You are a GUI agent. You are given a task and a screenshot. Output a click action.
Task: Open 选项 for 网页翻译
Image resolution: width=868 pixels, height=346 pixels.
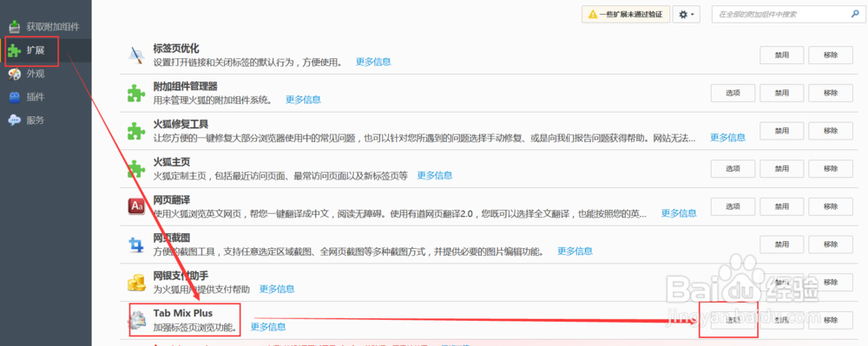click(x=733, y=206)
